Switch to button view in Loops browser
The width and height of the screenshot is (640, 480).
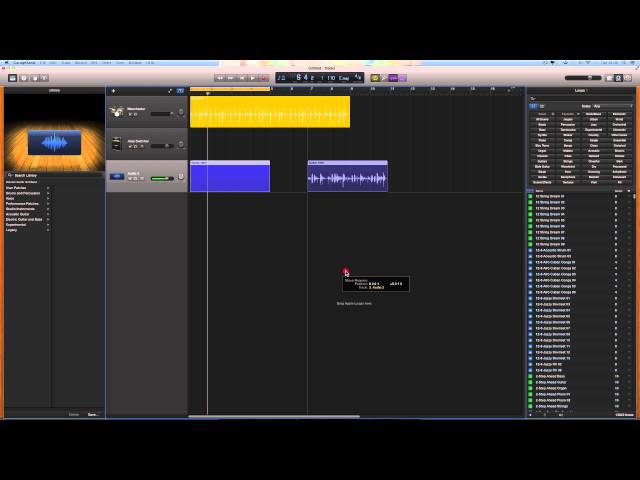533,106
